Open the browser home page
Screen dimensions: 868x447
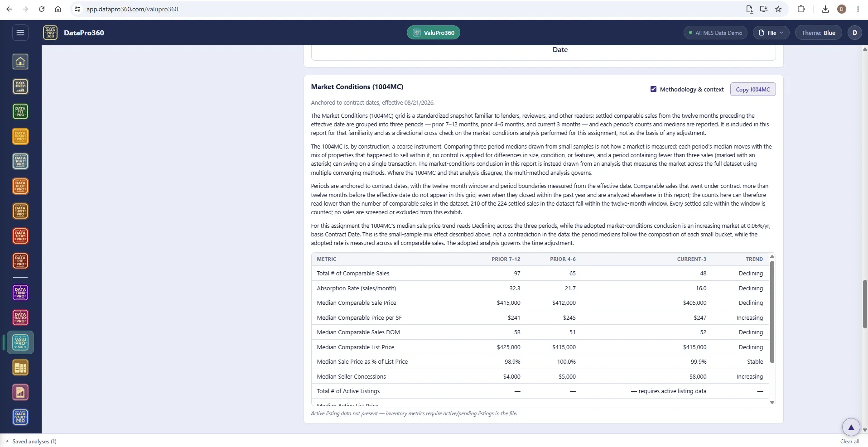pos(58,9)
